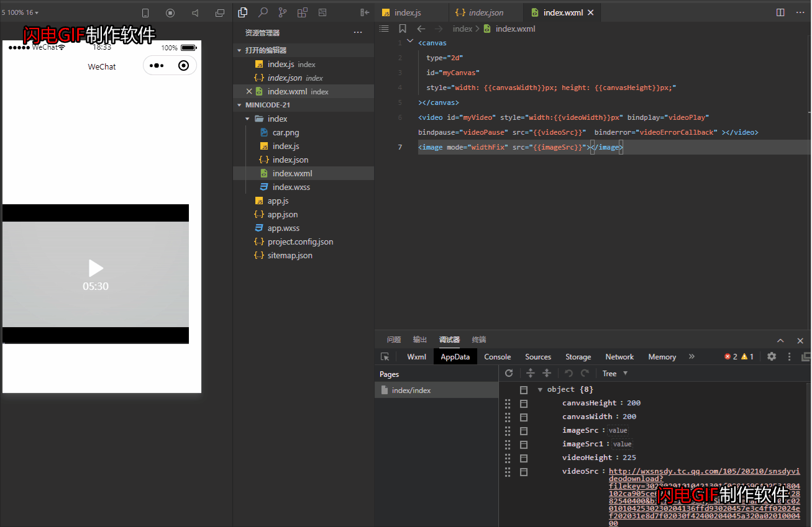Image resolution: width=812 pixels, height=527 pixels.
Task: Play the video in the simulator
Action: (96, 268)
